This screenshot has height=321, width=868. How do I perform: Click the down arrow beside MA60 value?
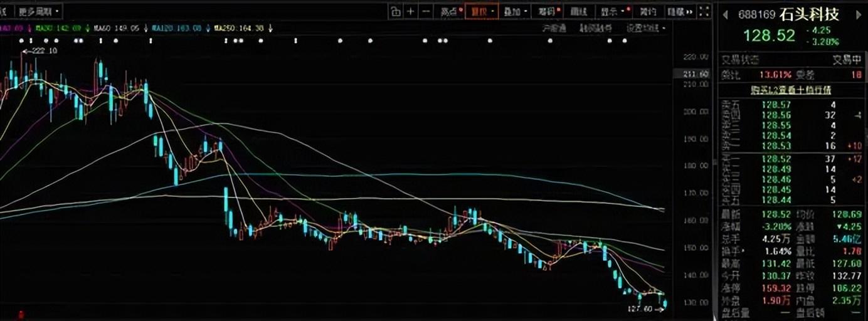click(146, 28)
